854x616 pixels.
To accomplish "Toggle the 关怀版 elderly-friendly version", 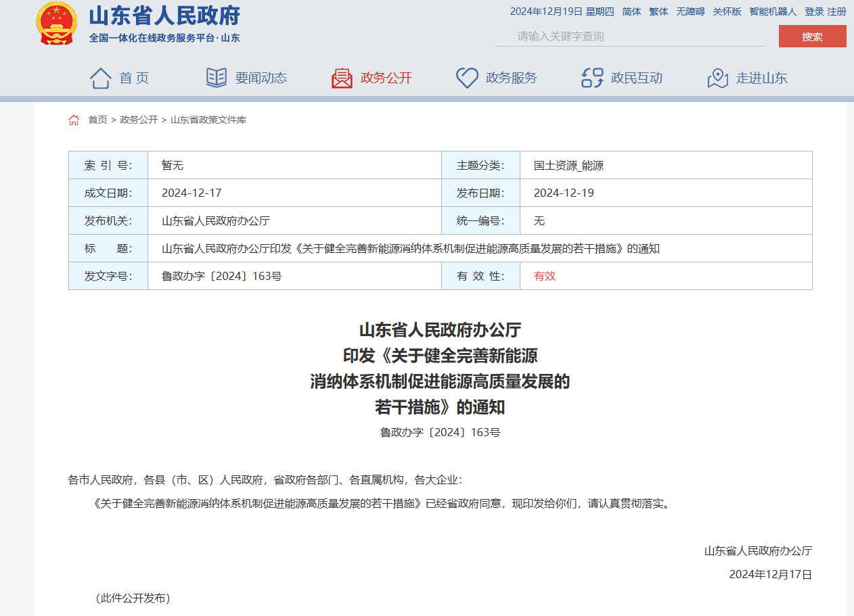I will point(727,11).
